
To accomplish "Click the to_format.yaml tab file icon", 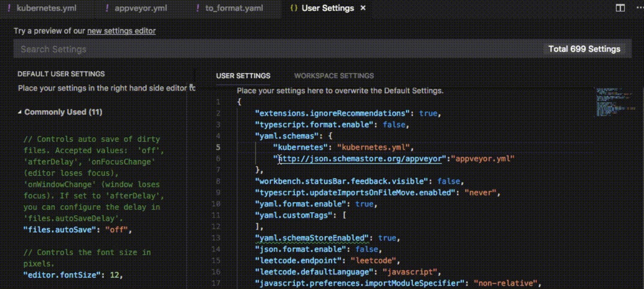I will tap(197, 8).
